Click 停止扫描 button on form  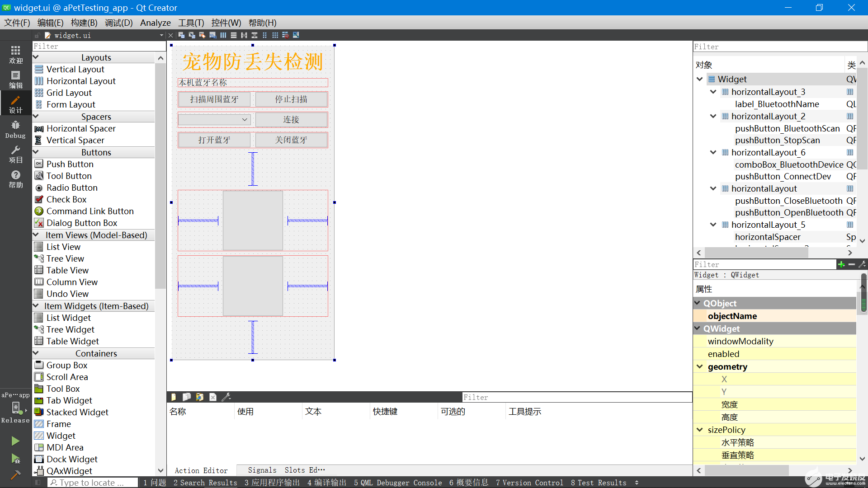pyautogui.click(x=291, y=99)
